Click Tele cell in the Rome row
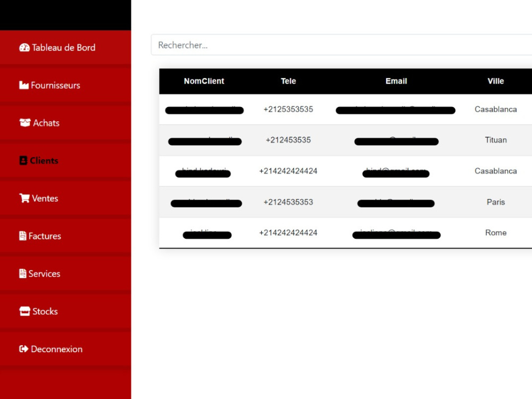Viewport: 532px width, 399px height. click(288, 233)
